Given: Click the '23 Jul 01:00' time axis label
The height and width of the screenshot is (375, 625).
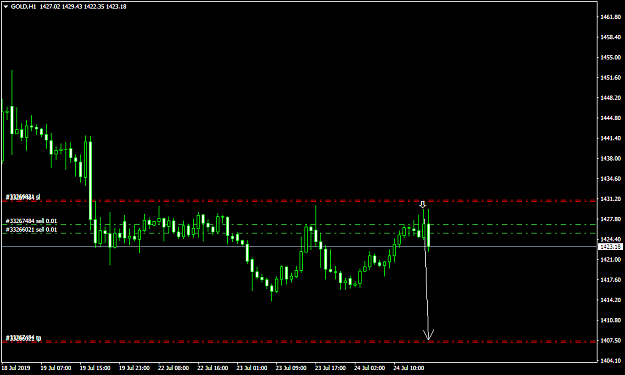Looking at the screenshot, I should coord(252,368).
